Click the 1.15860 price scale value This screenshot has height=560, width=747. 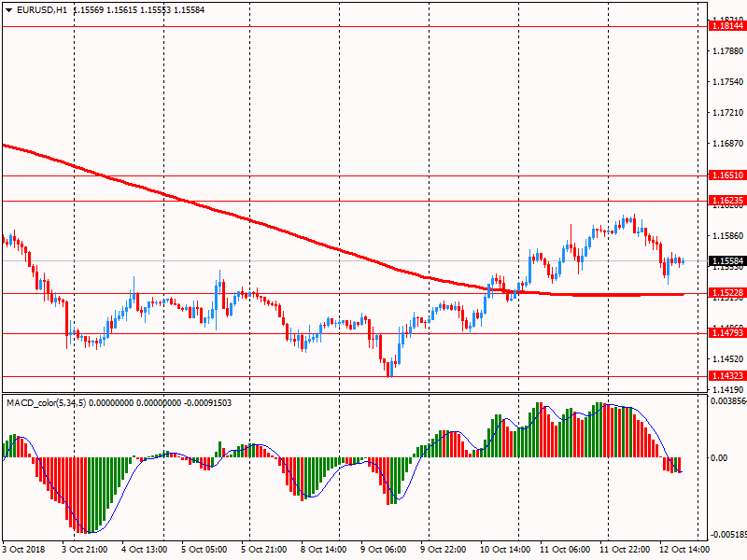728,236
